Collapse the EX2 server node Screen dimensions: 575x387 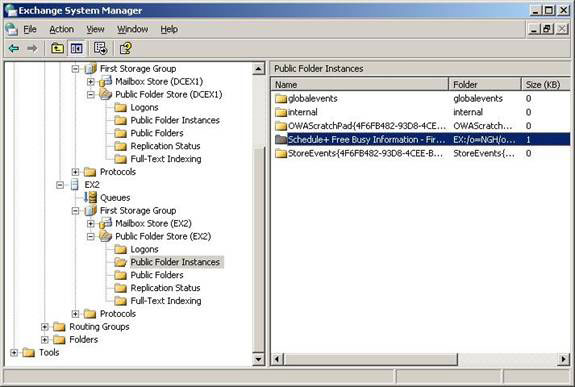coord(60,185)
